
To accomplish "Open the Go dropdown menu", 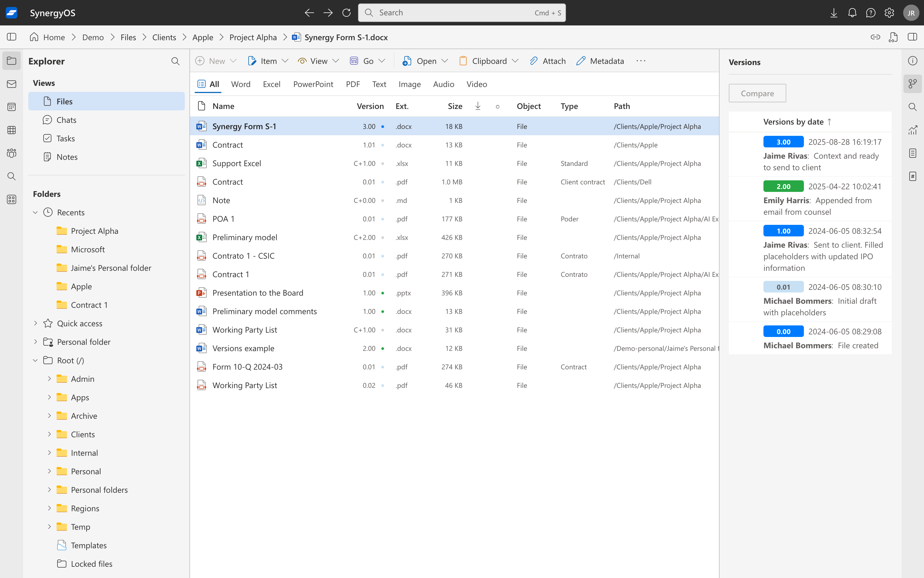I will click(x=368, y=61).
